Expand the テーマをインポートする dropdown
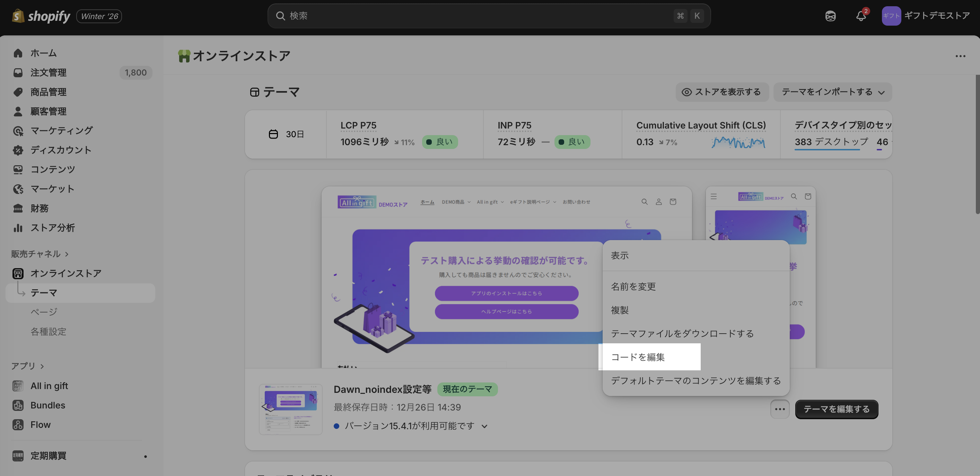The height and width of the screenshot is (476, 980). (832, 92)
